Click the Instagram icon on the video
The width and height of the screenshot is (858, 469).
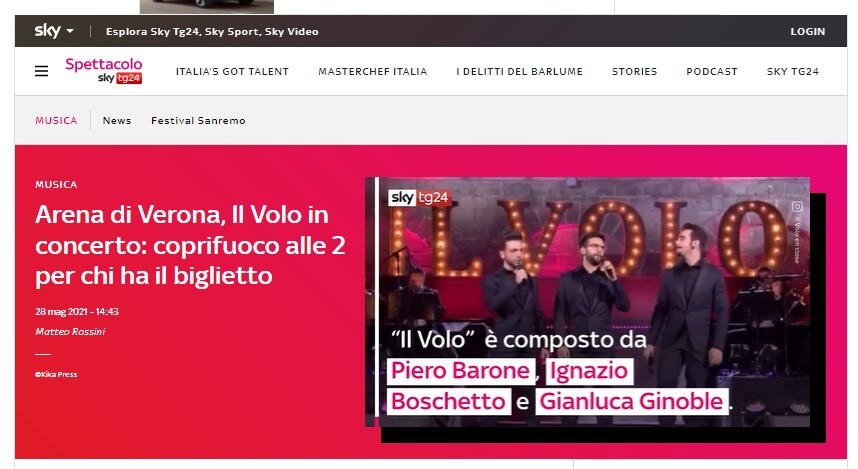(797, 206)
